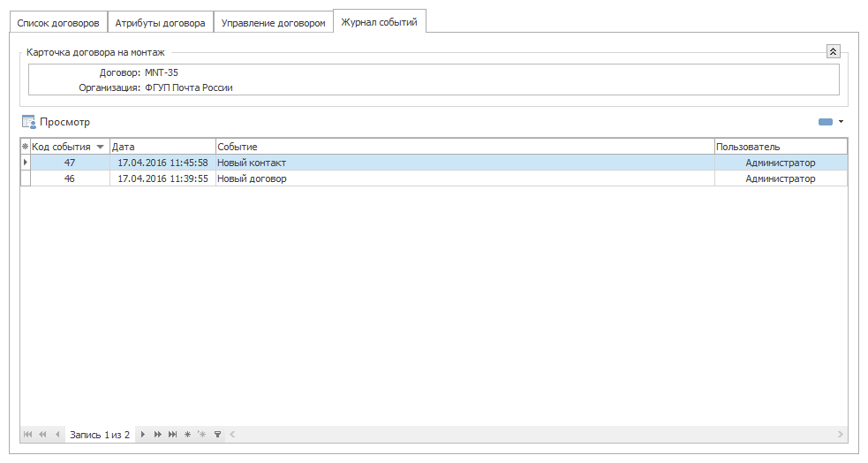868x463 pixels.
Task: Click the row indicator arrow of event 47
Action: [x=25, y=163]
